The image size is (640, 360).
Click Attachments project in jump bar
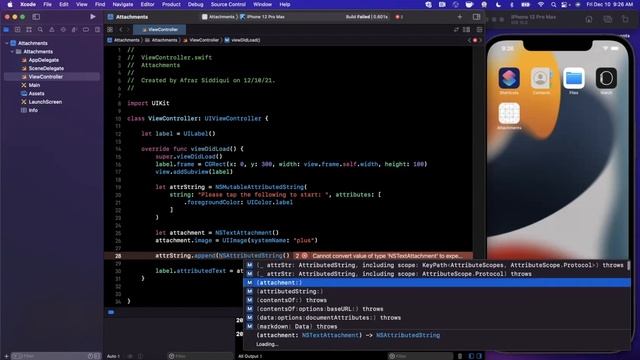click(124, 40)
